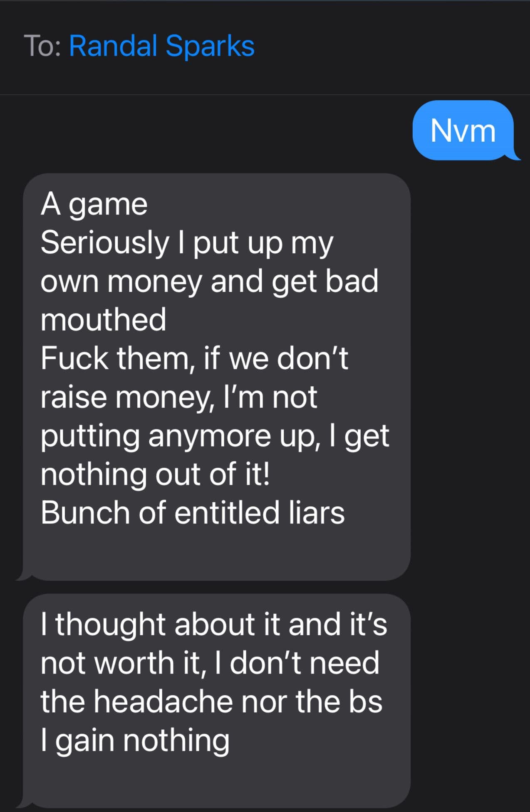
Task: Click the "own money and get bad" line
Action: click(209, 281)
